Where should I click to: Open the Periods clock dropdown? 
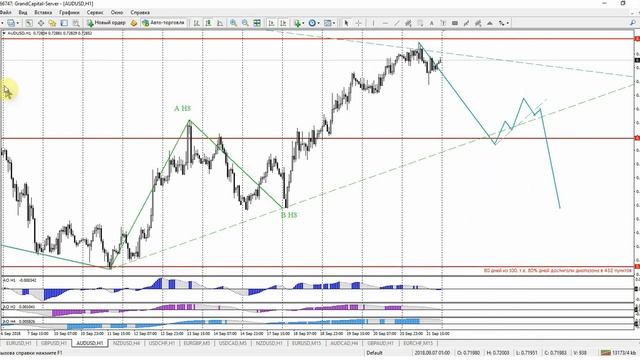(314, 23)
